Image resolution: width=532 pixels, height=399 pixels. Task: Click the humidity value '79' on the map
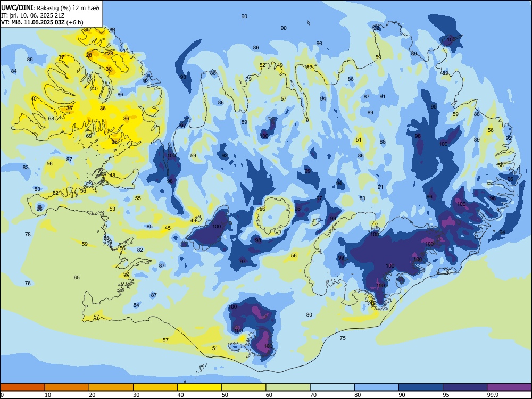click(x=248, y=79)
